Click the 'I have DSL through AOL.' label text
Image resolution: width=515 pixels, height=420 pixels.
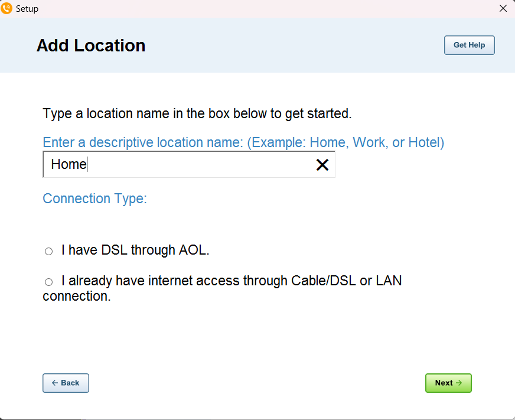click(x=135, y=250)
